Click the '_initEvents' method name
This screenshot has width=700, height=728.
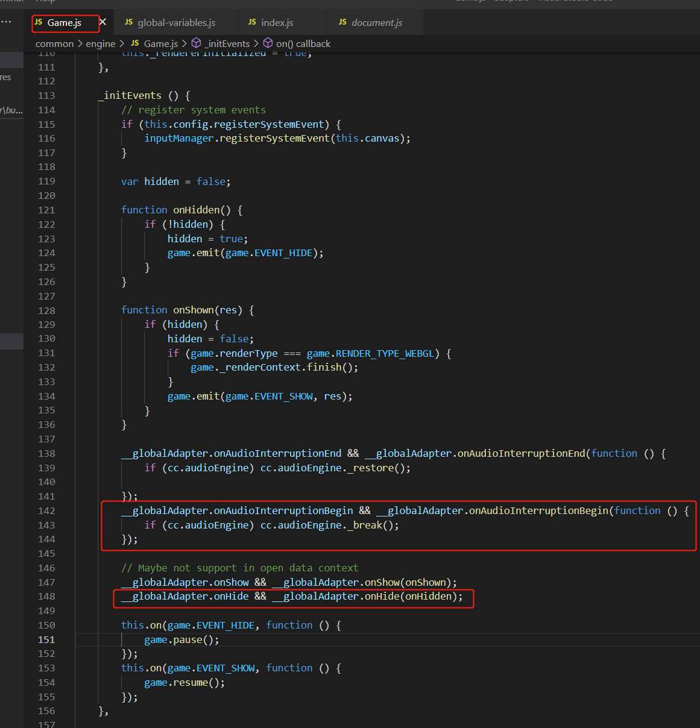[130, 96]
